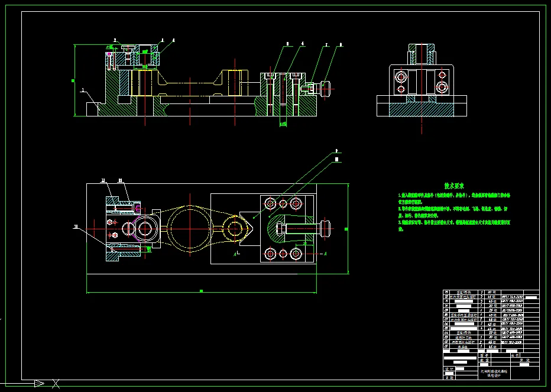
Task: Click the "比例" cell in the title block
Action: point(515,355)
